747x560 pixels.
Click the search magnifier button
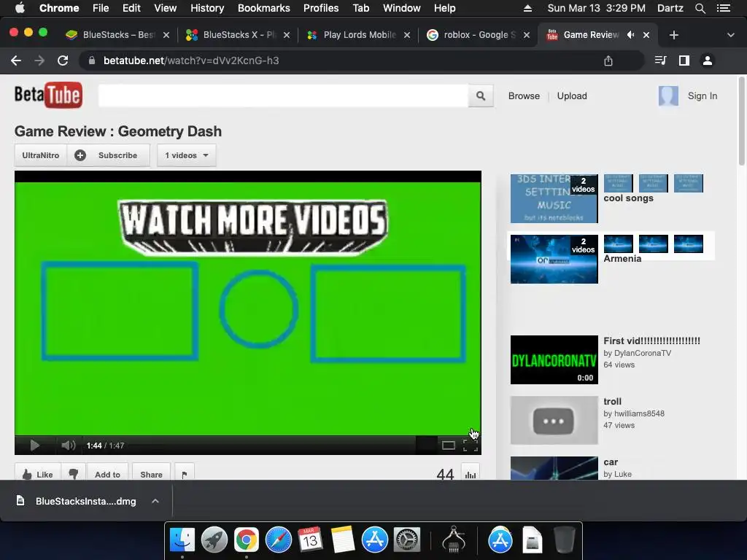tap(481, 96)
